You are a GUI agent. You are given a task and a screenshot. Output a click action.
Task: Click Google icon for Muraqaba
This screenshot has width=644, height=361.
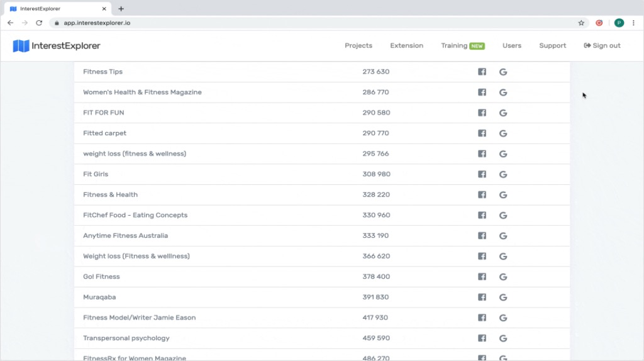coord(503,297)
